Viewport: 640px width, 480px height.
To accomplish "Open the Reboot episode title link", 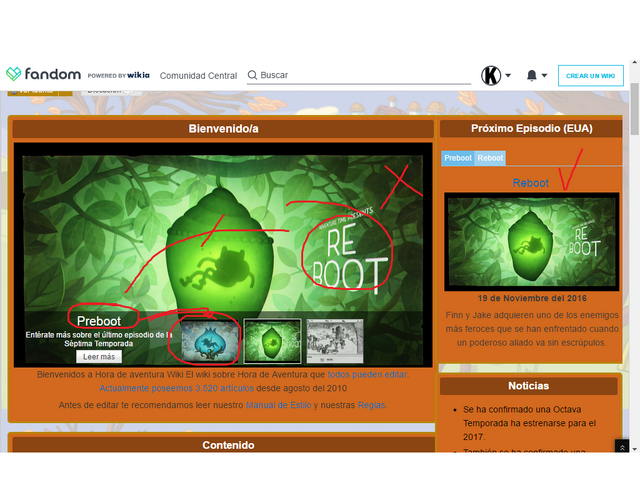I will tap(530, 183).
